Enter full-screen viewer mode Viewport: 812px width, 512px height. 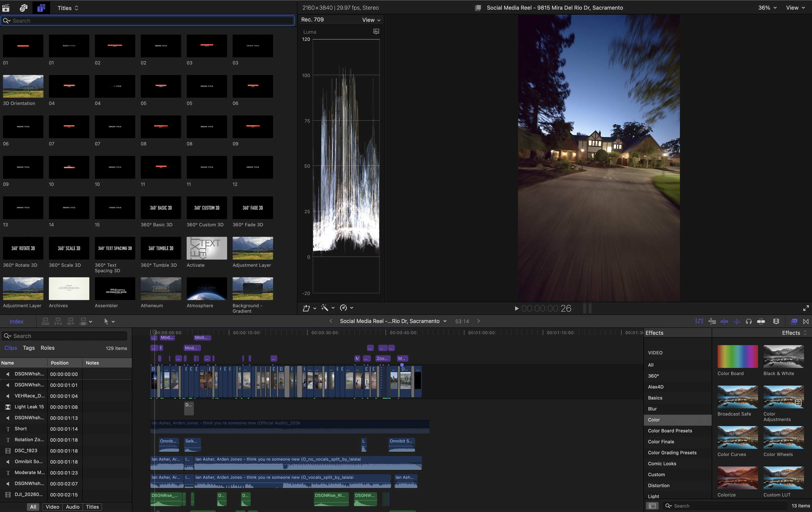[x=806, y=308]
